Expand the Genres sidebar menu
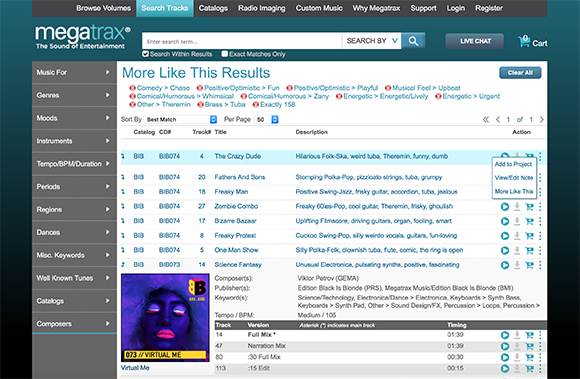Viewport: 580px width, 379px height. click(x=74, y=95)
